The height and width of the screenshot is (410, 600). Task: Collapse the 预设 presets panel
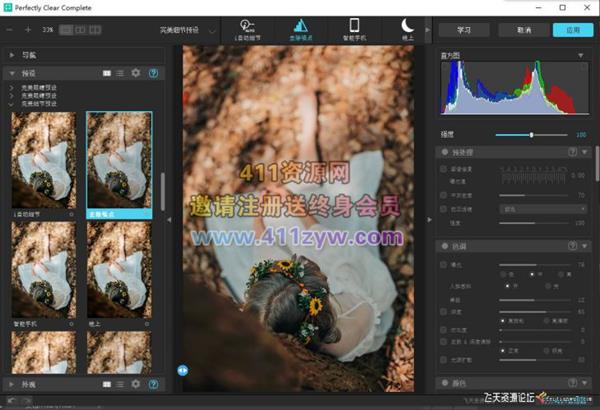tap(12, 74)
